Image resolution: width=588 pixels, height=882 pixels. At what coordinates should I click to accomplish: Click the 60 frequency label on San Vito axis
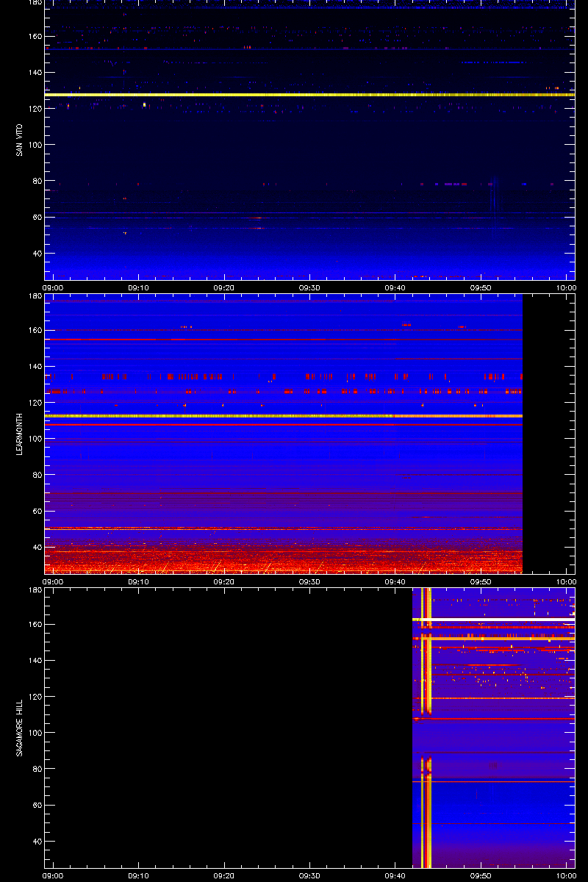tap(36, 217)
